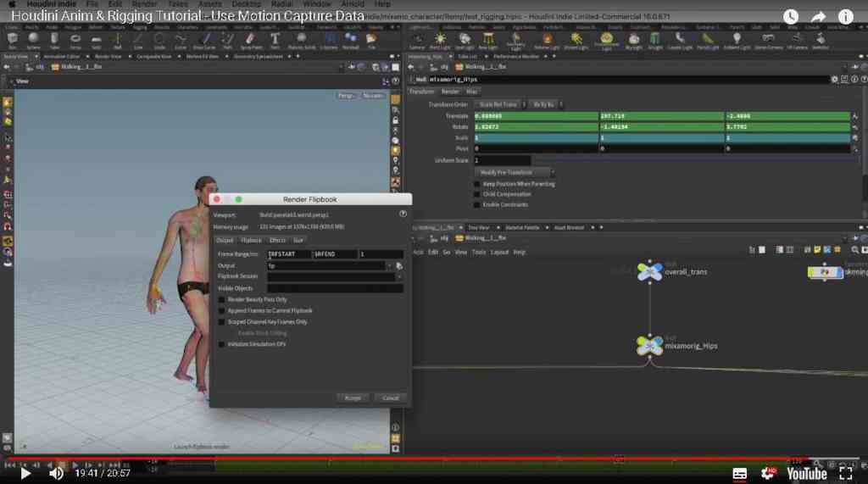868x484 pixels.
Task: Select the Tube shelf tool
Action: pyautogui.click(x=54, y=39)
